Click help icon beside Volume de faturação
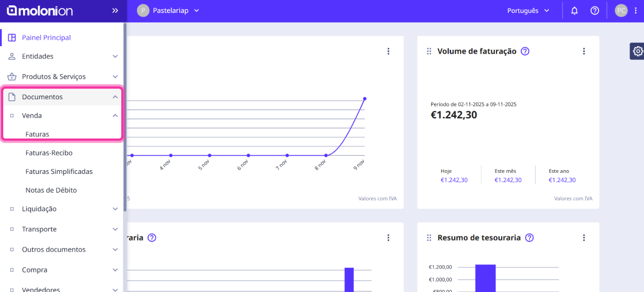The image size is (644, 292). pos(525,52)
